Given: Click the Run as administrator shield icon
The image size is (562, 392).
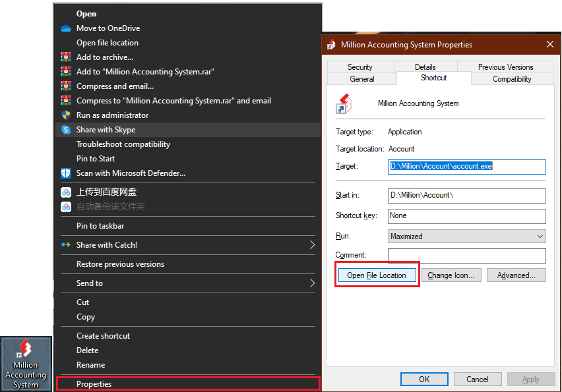Looking at the screenshot, I should tap(66, 115).
